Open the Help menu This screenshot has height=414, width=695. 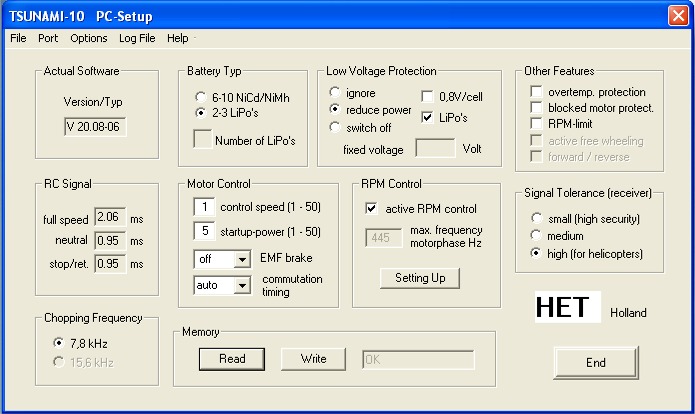[x=178, y=38]
